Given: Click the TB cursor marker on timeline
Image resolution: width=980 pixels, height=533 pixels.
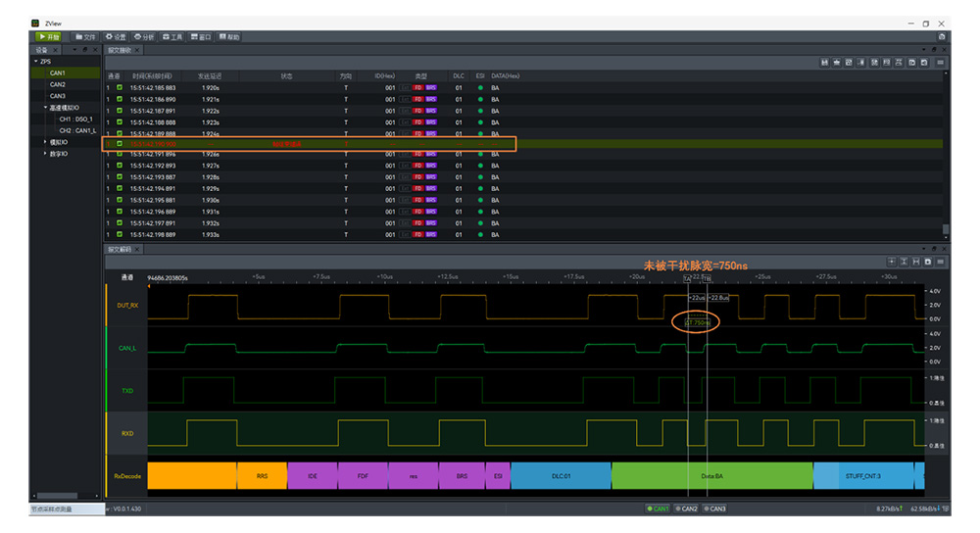Looking at the screenshot, I should click(x=707, y=278).
